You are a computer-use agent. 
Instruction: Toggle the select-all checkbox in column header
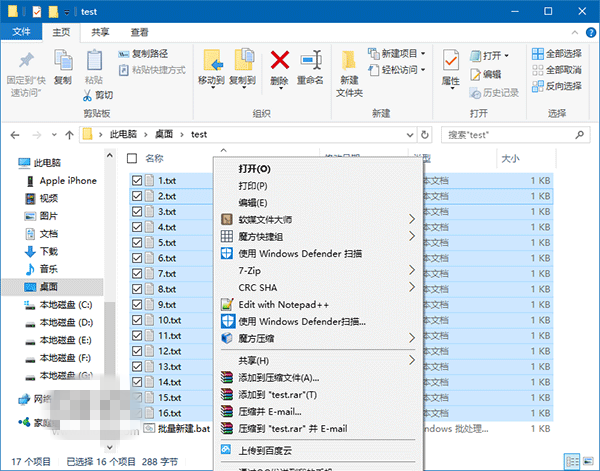(132, 158)
